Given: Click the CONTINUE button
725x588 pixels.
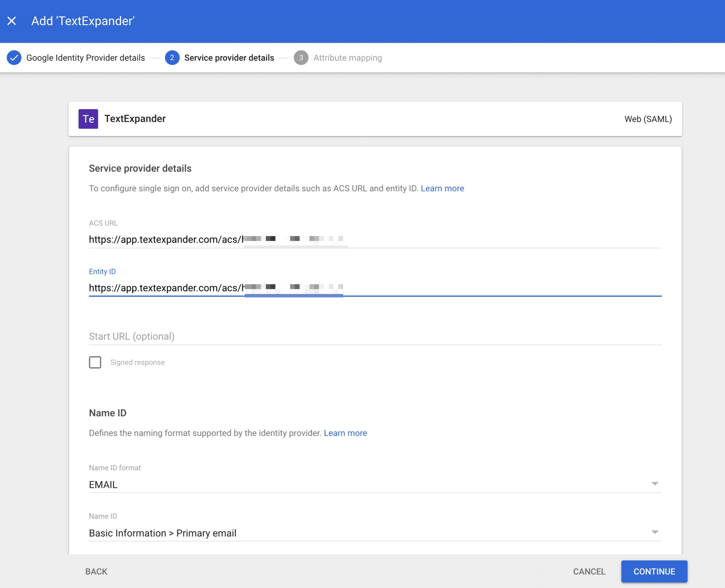Looking at the screenshot, I should (654, 571).
